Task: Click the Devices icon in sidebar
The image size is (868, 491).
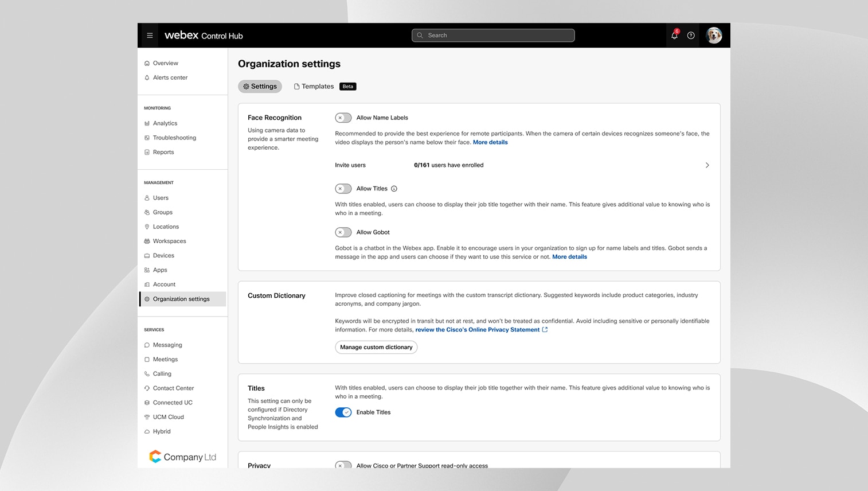Action: click(147, 255)
